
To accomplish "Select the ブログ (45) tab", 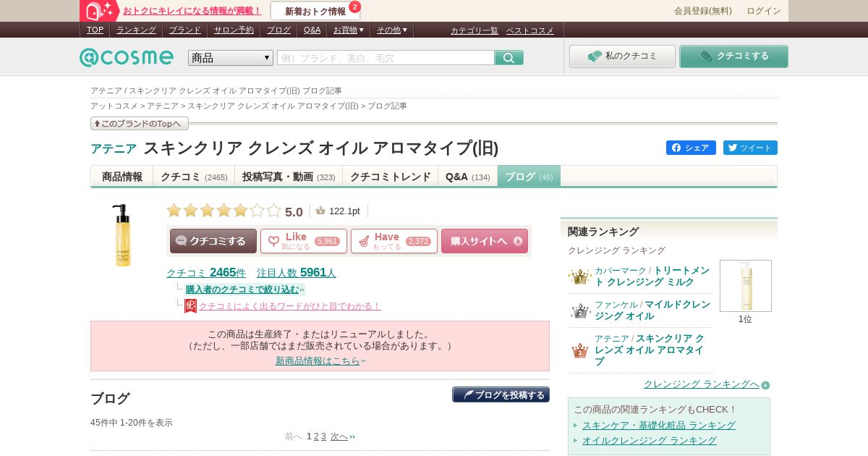I will point(529,177).
